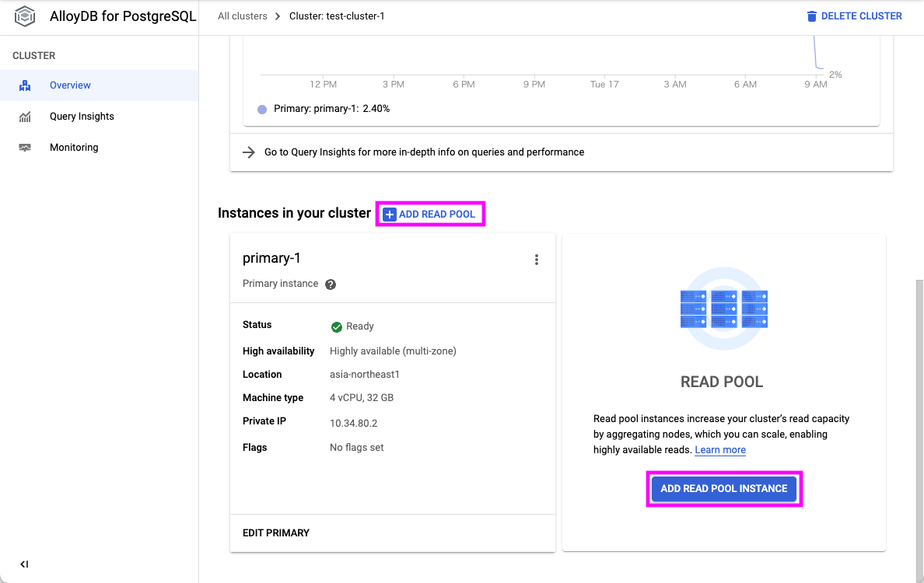Click the '9 AM' chart axis label

tap(816, 84)
